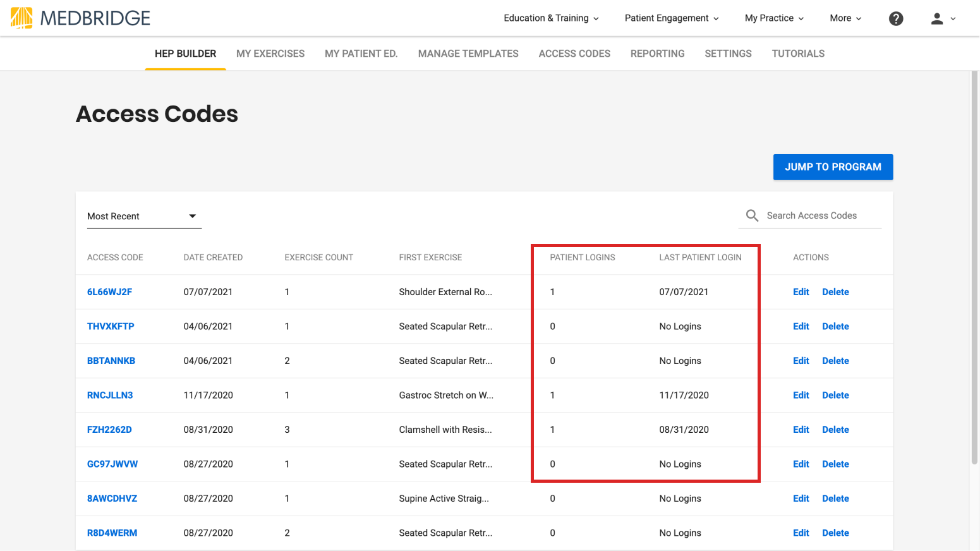Image resolution: width=980 pixels, height=551 pixels.
Task: Open the SETTINGS tab
Action: point(729,54)
